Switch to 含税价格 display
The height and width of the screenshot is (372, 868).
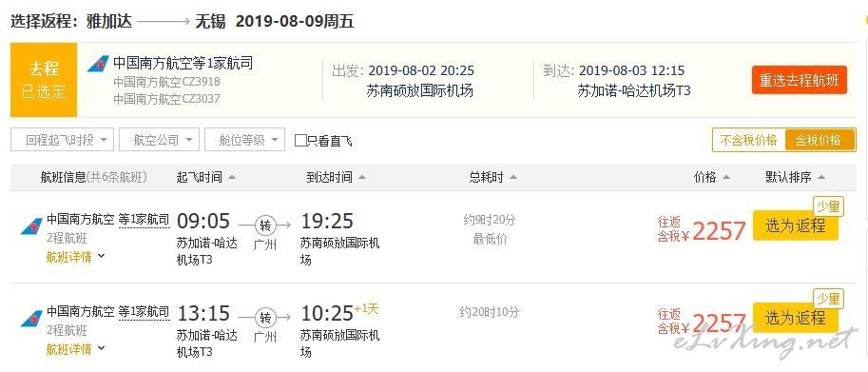point(819,140)
